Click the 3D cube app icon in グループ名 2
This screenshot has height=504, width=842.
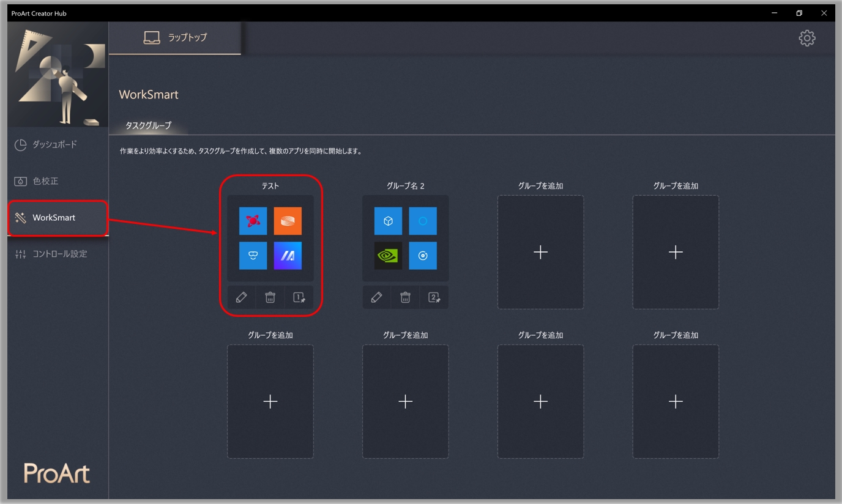[x=388, y=221]
